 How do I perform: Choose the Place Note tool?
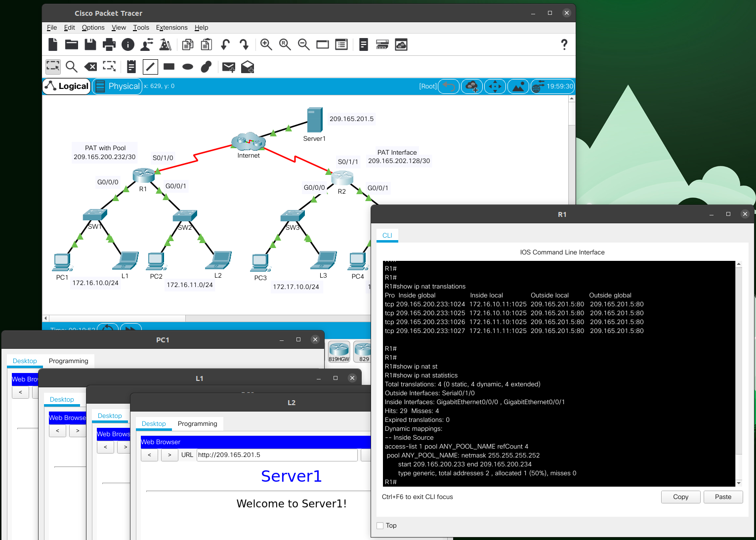tap(131, 67)
